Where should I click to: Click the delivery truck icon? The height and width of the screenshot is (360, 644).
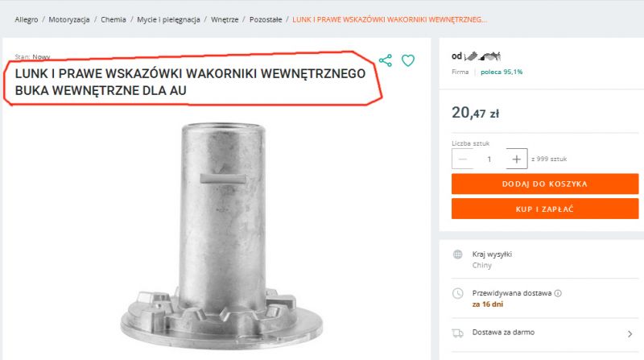457,333
